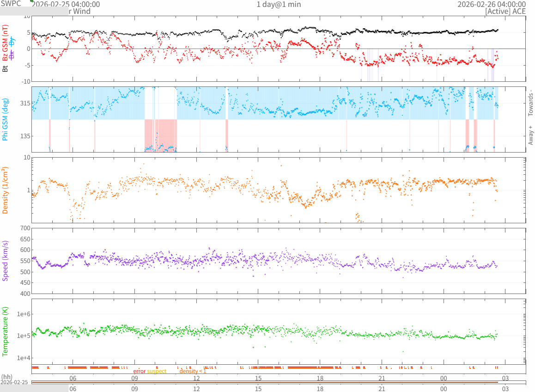Click the green status dot near the top
This screenshot has width=535, height=392.
point(31,1)
